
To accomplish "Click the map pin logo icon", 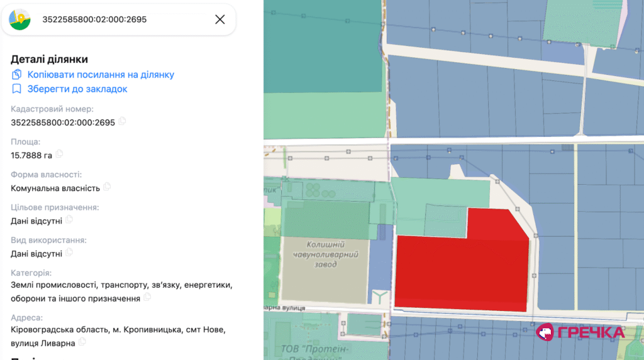I will [19, 19].
